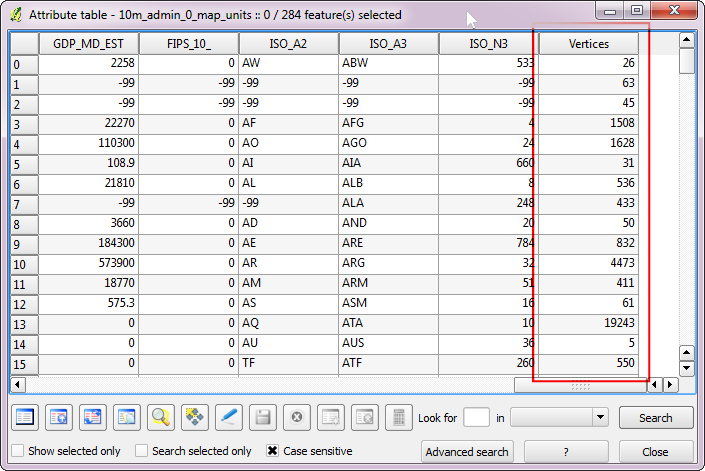The image size is (705, 471).
Task: Click the FIPS_10_ column header
Action: (x=189, y=44)
